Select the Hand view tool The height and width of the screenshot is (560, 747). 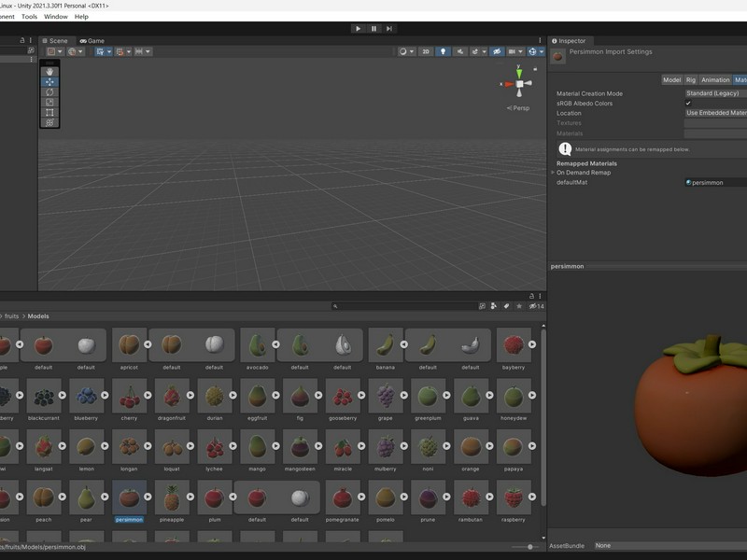[49, 72]
